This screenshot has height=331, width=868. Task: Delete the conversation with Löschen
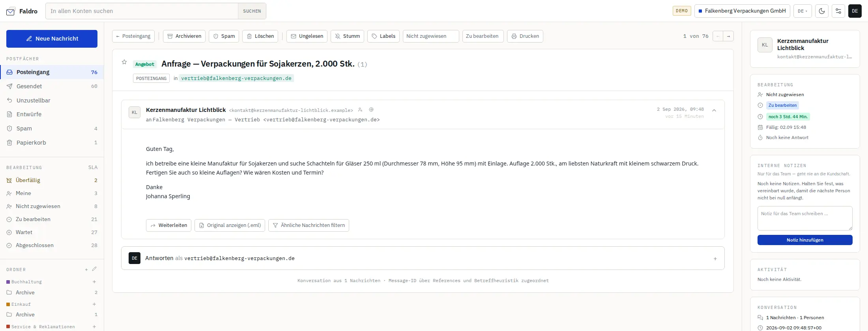pos(260,36)
